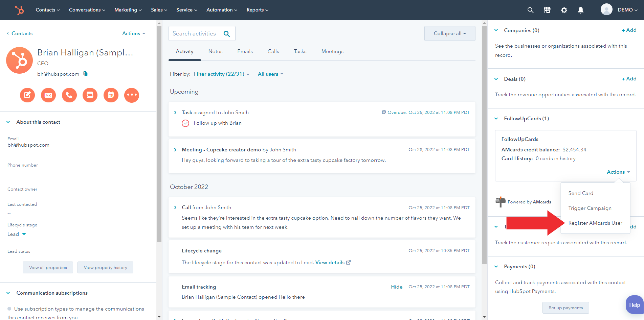The image size is (644, 320).
Task: Open the contact Actions dropdown
Action: point(134,33)
